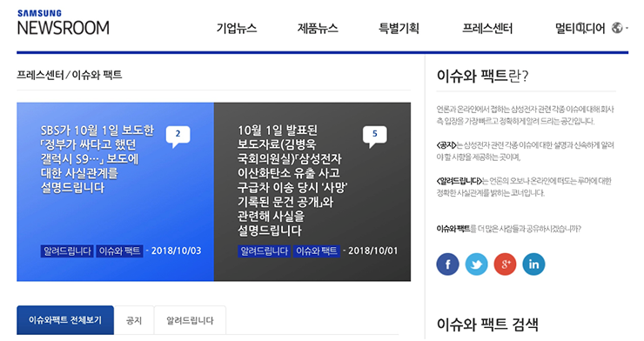Click the Samsung Newsroom logo
Viewport: 644px width, 341px height.
pos(64,23)
